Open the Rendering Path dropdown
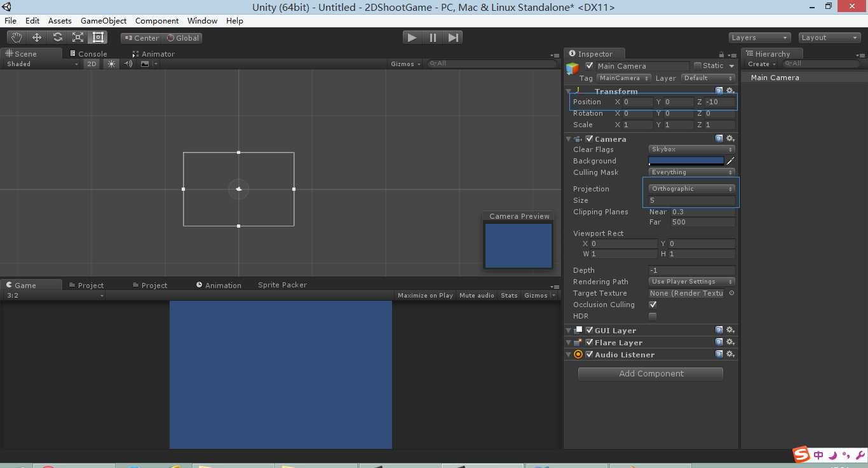The width and height of the screenshot is (868, 468). pyautogui.click(x=692, y=282)
